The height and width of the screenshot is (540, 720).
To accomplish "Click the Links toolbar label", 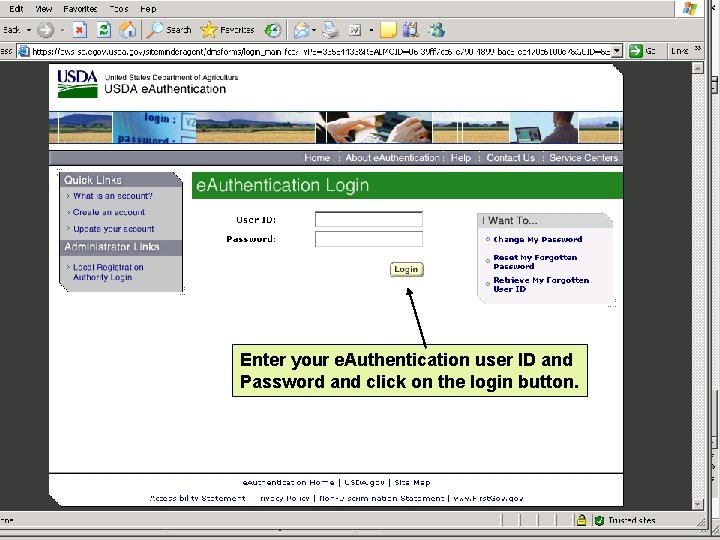I will [x=680, y=51].
